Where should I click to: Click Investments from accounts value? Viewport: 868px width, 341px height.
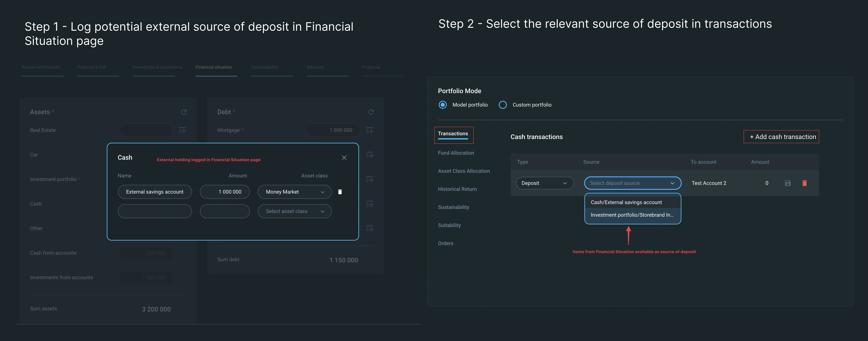146,278
